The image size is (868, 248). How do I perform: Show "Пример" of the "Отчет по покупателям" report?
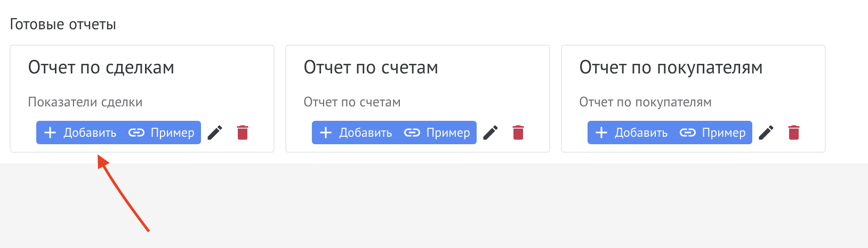pyautogui.click(x=713, y=133)
